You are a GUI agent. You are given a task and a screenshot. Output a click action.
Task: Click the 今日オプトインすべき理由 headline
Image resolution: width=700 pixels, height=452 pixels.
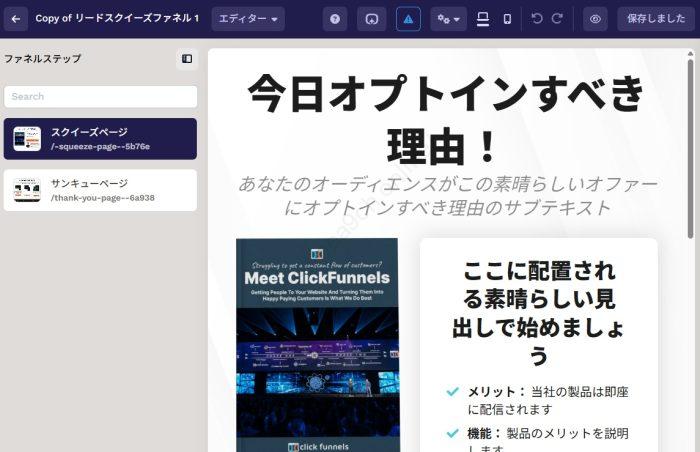pyautogui.click(x=447, y=120)
